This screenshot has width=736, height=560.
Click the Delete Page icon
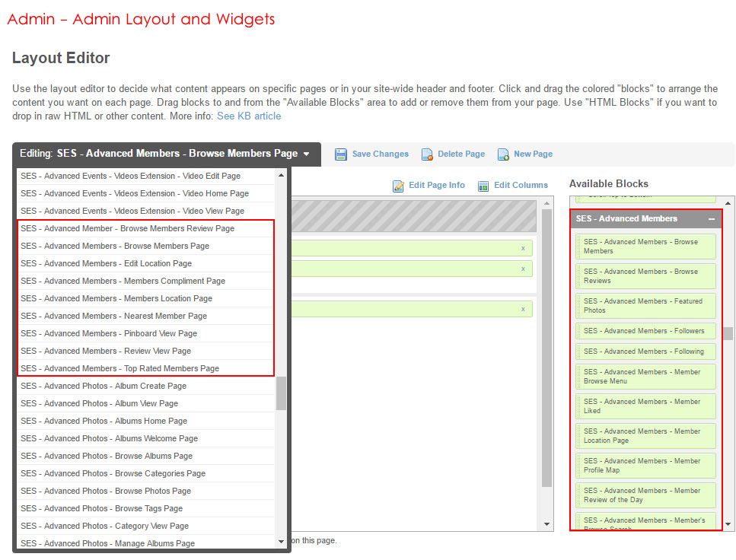(x=428, y=154)
